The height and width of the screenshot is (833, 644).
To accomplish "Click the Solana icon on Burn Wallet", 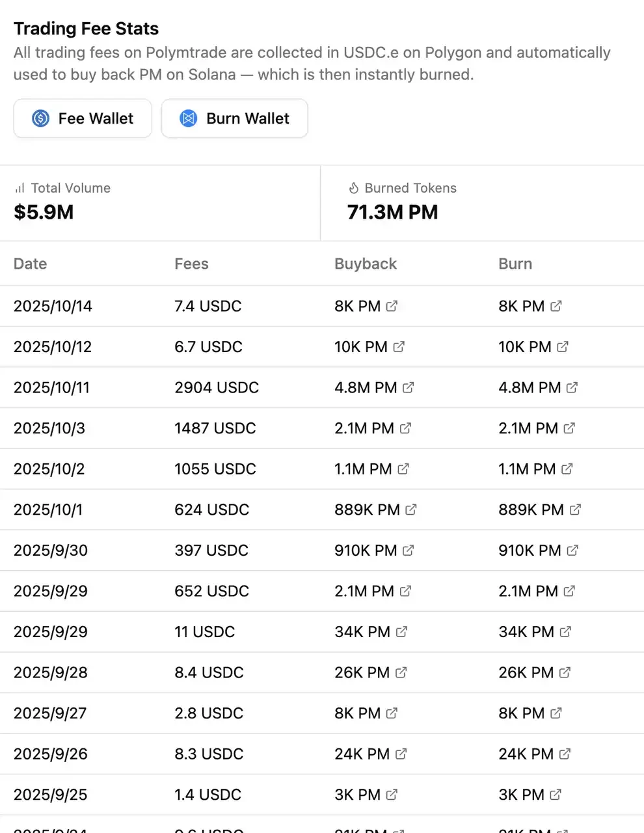I will click(188, 118).
